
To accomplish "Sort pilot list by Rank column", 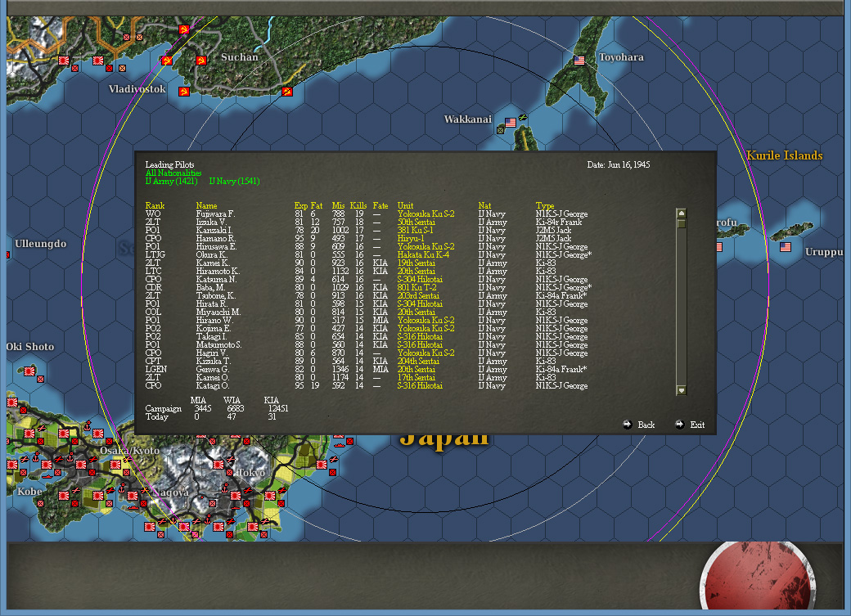I will point(155,205).
